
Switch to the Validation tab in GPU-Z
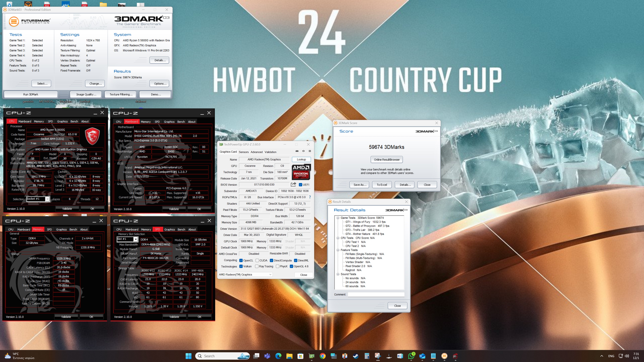coord(270,152)
